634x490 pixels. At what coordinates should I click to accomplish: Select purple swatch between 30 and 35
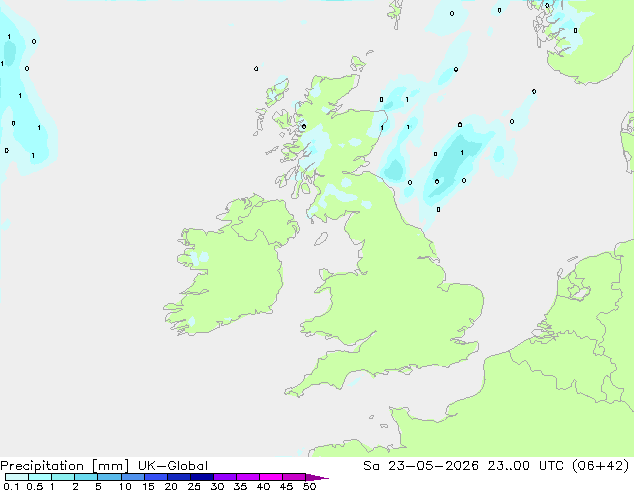224,477
